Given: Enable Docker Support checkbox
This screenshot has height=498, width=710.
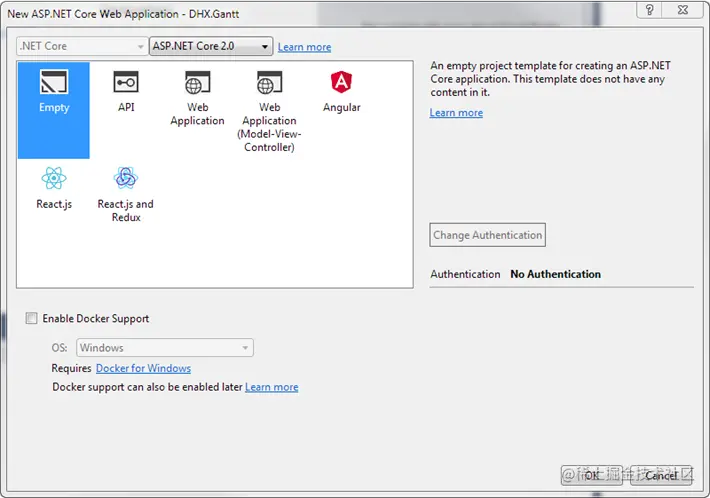Looking at the screenshot, I should click(x=31, y=318).
